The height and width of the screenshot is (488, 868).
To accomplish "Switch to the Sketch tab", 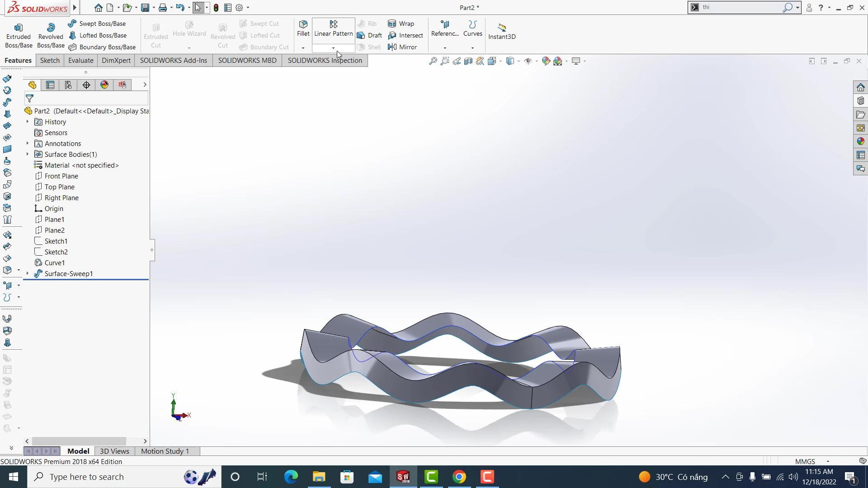I will click(x=50, y=61).
